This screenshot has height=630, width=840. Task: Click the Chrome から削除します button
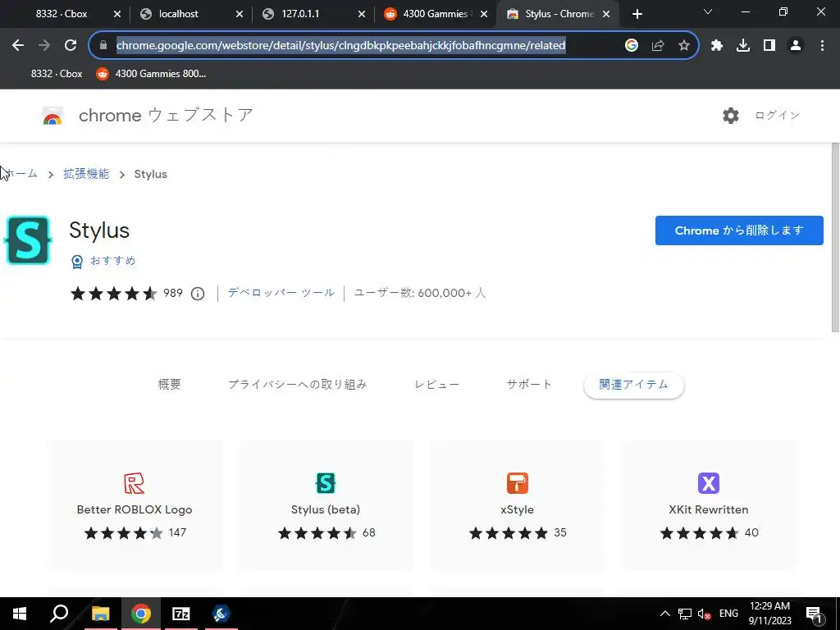pos(739,231)
